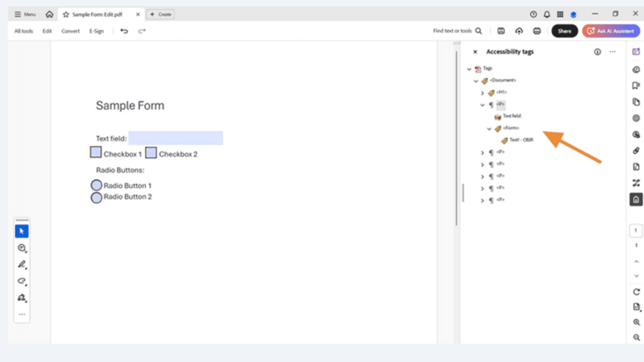Image resolution: width=644 pixels, height=362 pixels.
Task: Select Radio Button 1
Action: coord(97,185)
